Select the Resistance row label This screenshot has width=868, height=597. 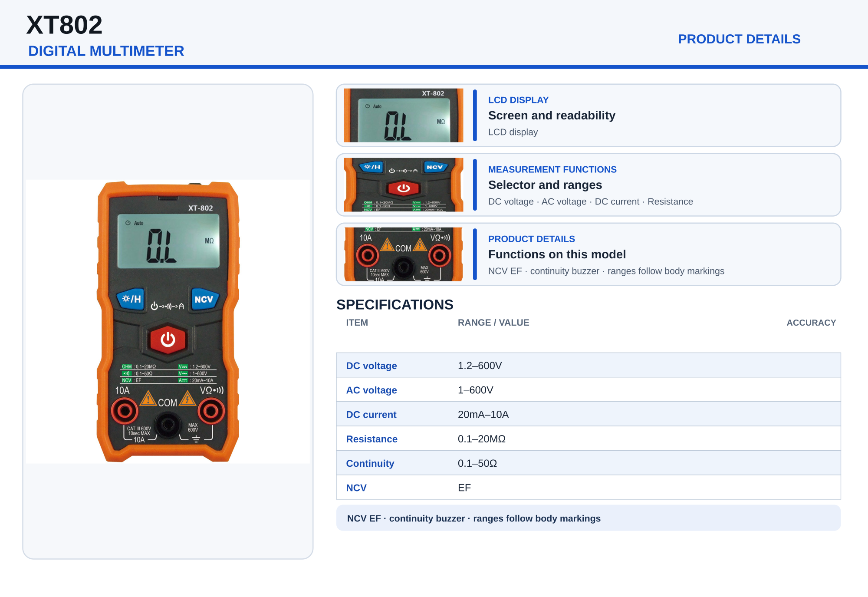[x=372, y=439]
